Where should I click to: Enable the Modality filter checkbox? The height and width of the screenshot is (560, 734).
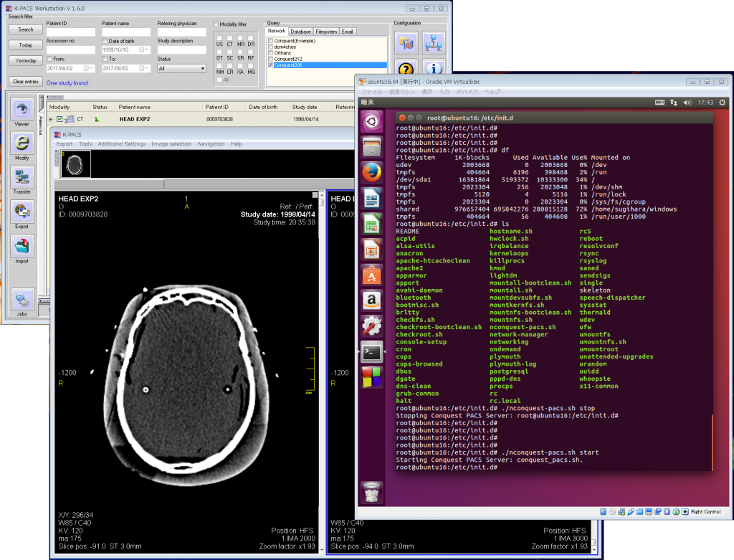point(216,24)
